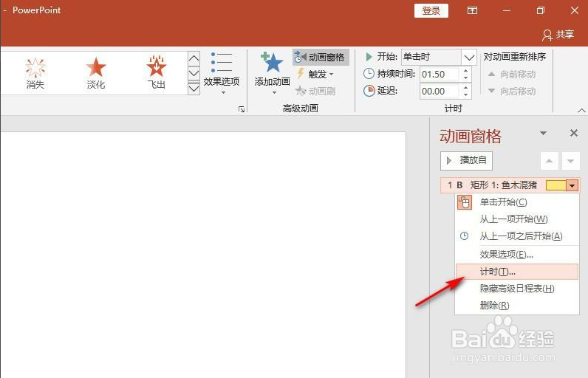Expand the full animation gallery list
This screenshot has width=588, height=378.
[x=194, y=88]
